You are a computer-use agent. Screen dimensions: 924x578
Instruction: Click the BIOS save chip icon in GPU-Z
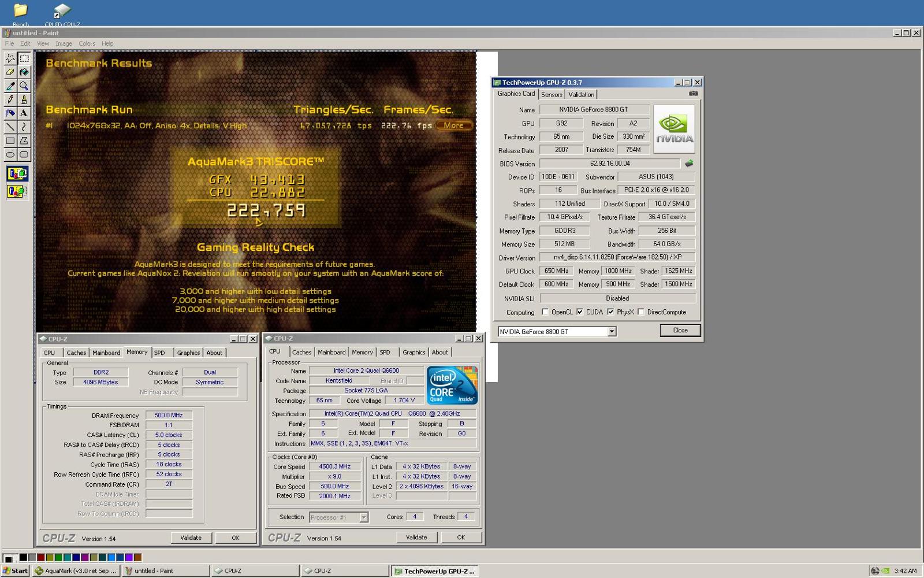689,164
